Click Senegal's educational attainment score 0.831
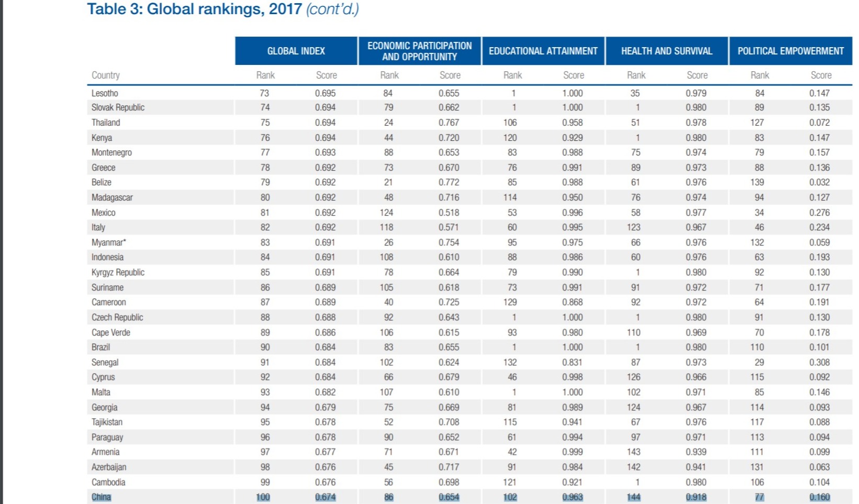Screen dimensions: 859x504 (573, 362)
